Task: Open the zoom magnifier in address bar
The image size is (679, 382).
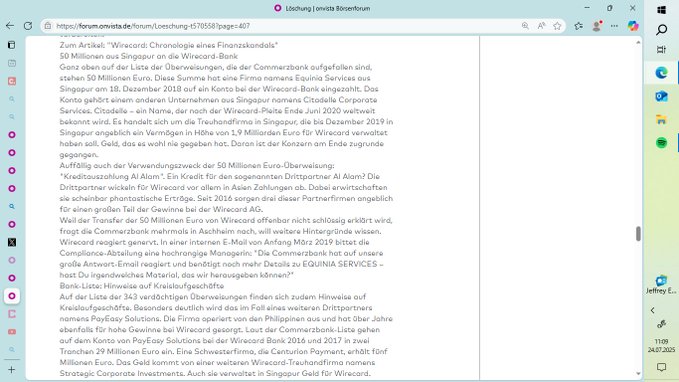Action: [x=525, y=26]
